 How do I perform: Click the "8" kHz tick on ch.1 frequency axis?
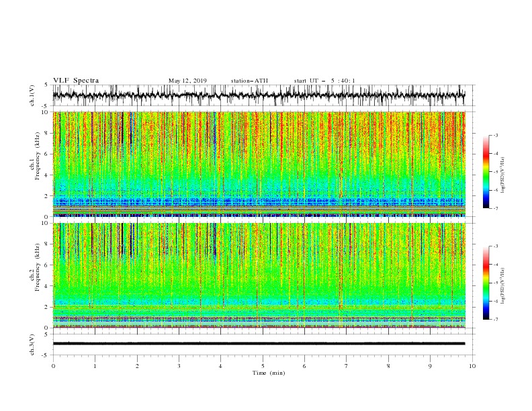tap(47, 133)
